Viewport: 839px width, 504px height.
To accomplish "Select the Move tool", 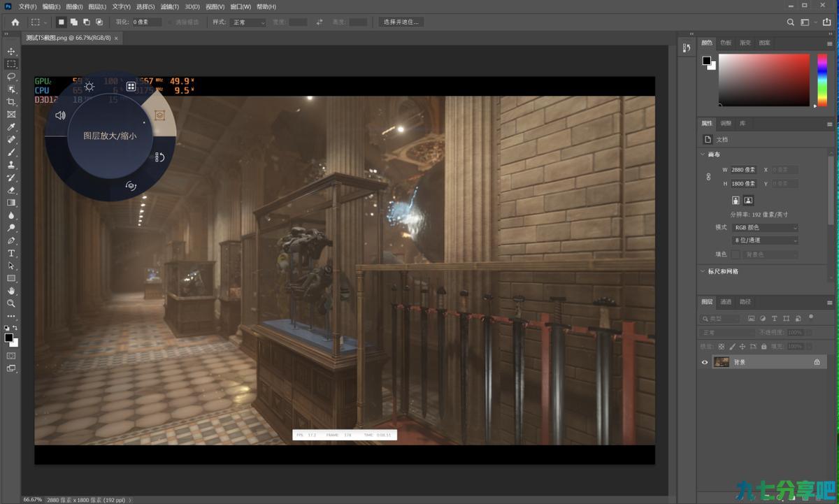I will click(x=11, y=52).
